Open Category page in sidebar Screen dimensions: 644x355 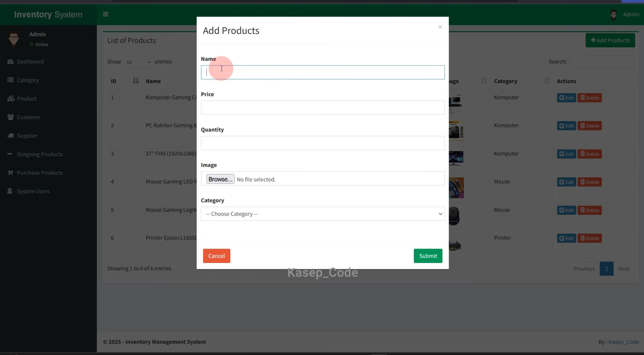pyautogui.click(x=28, y=80)
